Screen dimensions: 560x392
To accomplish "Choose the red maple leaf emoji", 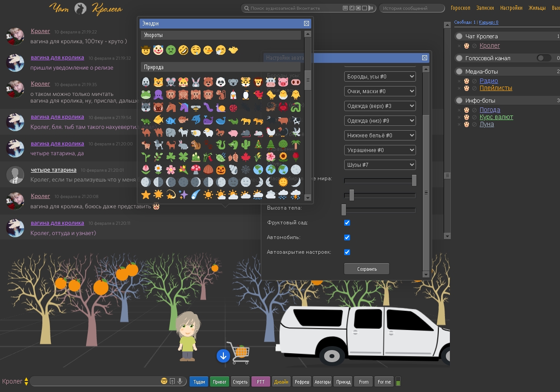I will click(245, 157).
